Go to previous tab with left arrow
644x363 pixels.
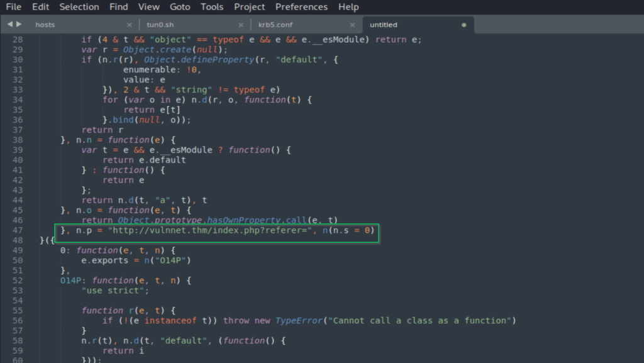point(10,25)
